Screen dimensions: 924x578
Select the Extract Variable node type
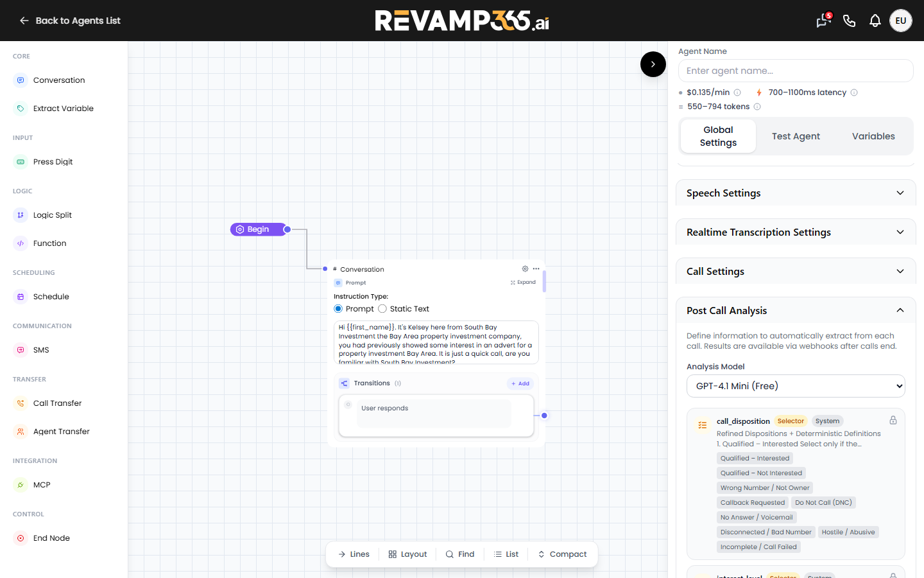pyautogui.click(x=64, y=109)
